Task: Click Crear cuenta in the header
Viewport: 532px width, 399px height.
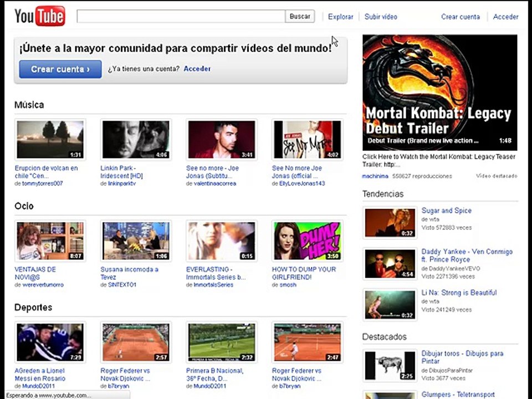Action: 461,17
